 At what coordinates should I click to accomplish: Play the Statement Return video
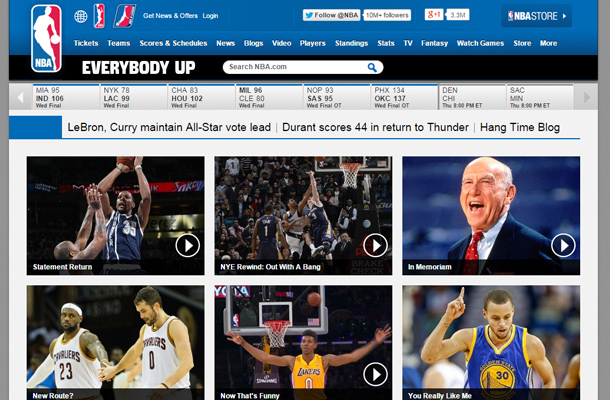pos(187,245)
